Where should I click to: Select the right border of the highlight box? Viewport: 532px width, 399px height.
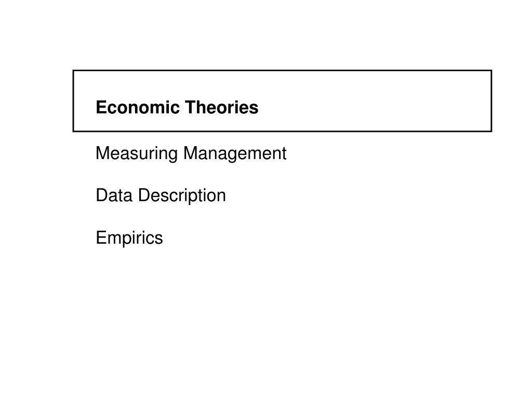click(x=491, y=101)
